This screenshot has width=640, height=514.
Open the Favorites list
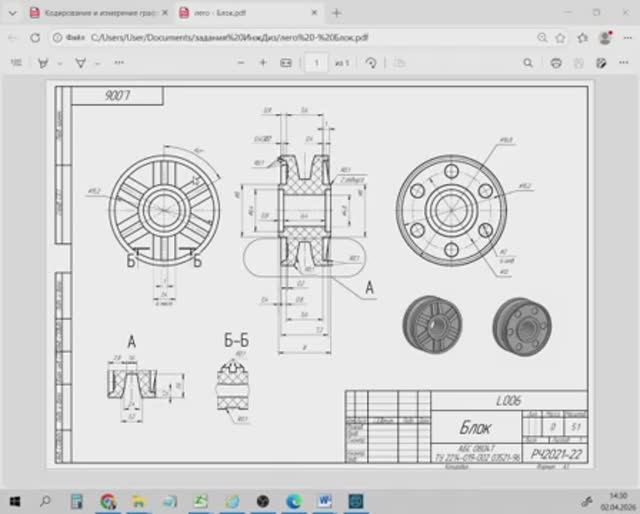582,38
